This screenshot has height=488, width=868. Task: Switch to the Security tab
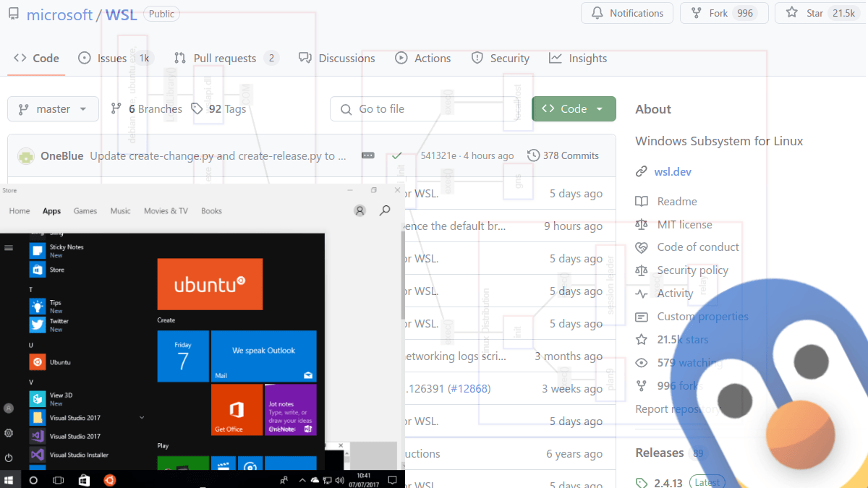coord(501,59)
